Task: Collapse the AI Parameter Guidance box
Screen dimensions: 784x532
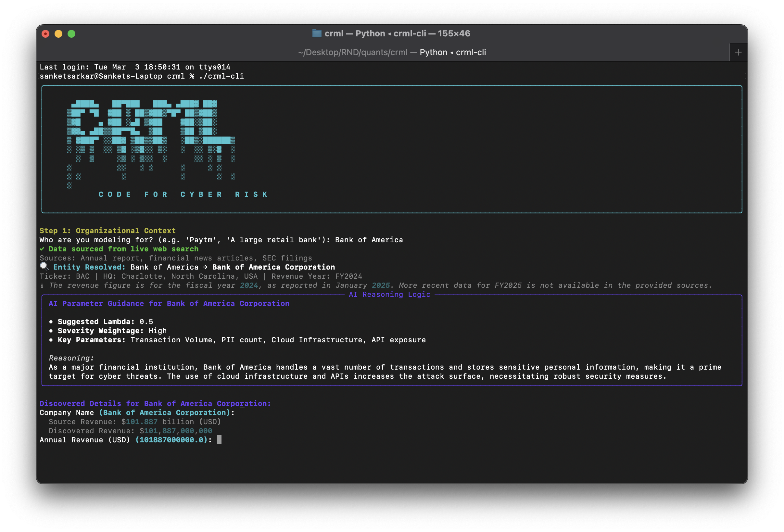Action: pyautogui.click(x=169, y=303)
